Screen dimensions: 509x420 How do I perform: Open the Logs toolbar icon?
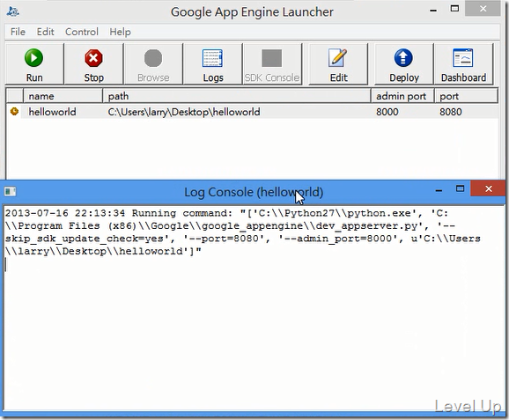click(212, 58)
